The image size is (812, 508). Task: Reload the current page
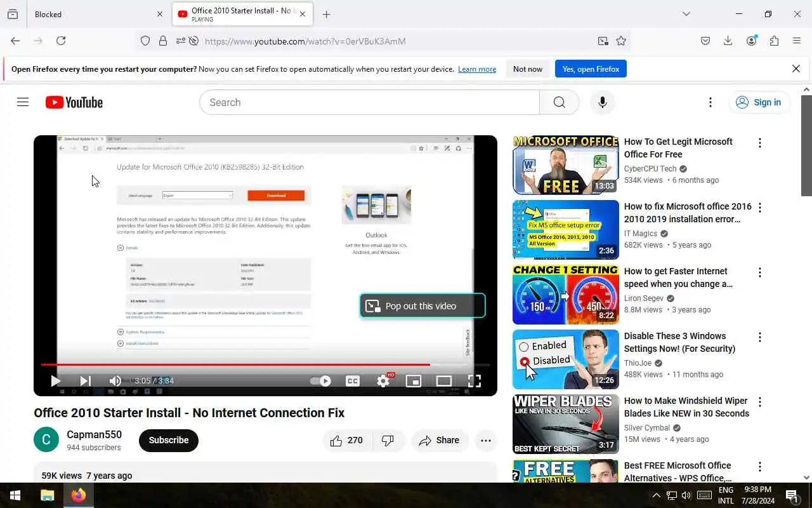[x=61, y=41]
